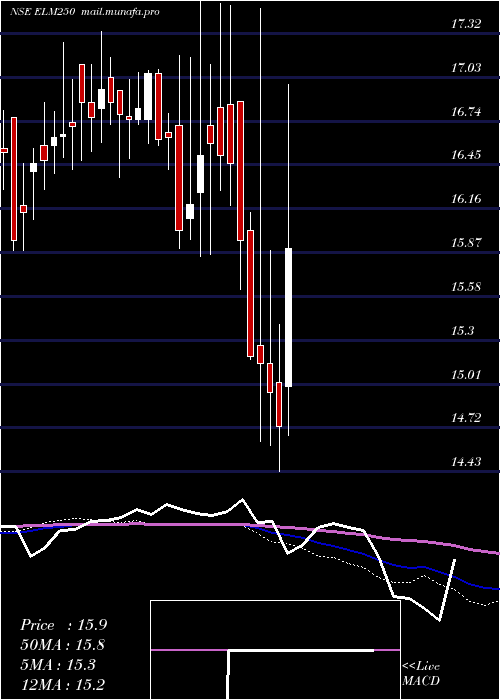
Task: Select the 17.03 price axis label
Action: coord(466,68)
